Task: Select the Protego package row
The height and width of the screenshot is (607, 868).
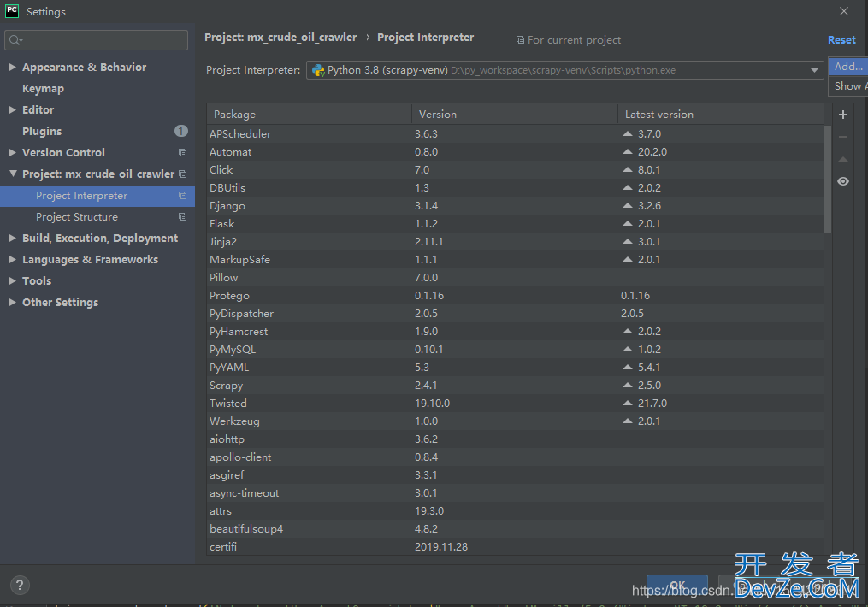Action: pos(516,296)
